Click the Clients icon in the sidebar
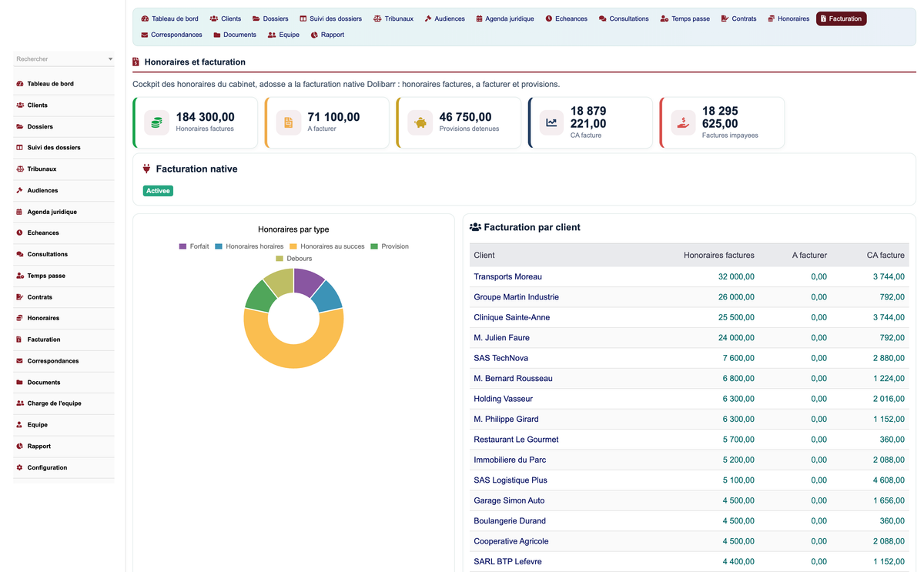924x572 pixels. (20, 105)
